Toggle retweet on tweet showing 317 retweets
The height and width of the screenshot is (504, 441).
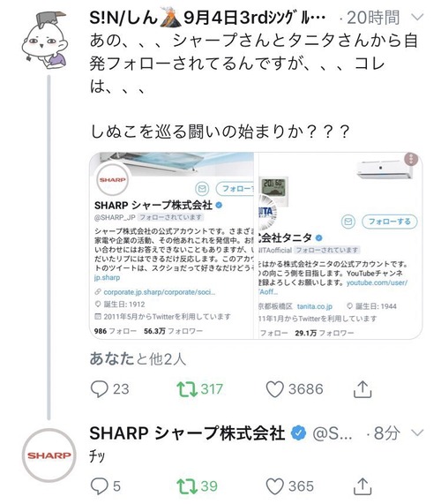(187, 389)
